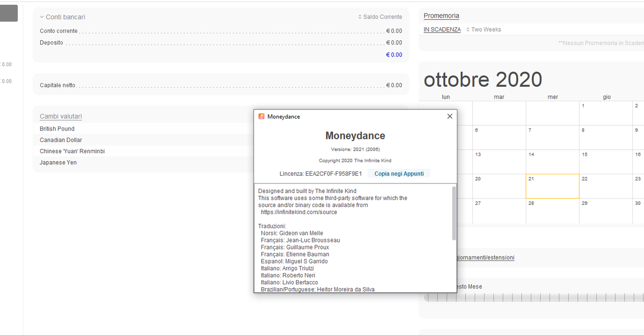Select the Japanese Yen currency row

pyautogui.click(x=58, y=163)
